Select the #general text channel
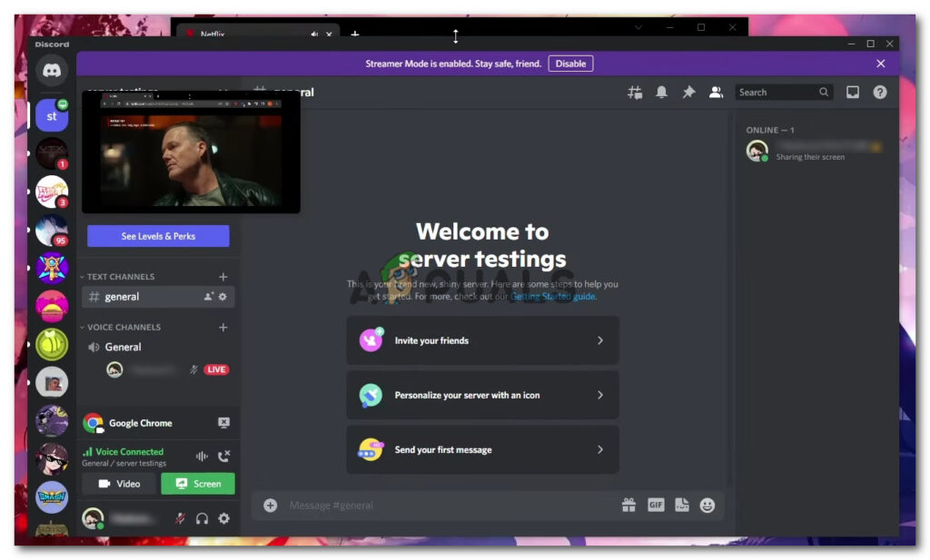 [x=124, y=297]
